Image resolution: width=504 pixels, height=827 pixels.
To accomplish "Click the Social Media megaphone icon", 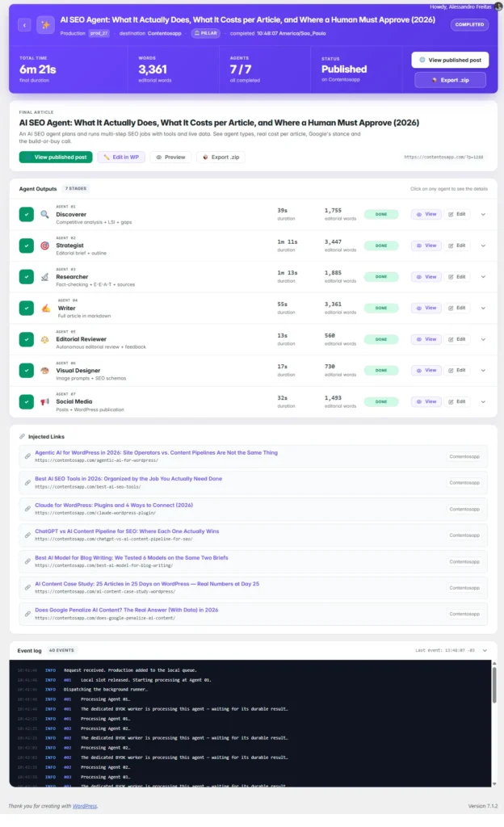I will pyautogui.click(x=44, y=402).
